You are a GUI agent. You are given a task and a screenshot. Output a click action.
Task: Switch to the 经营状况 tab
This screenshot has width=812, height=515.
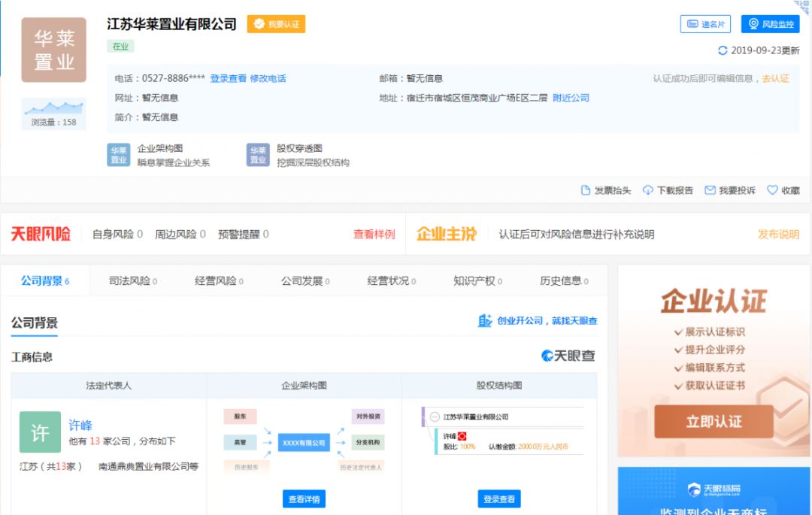point(392,280)
